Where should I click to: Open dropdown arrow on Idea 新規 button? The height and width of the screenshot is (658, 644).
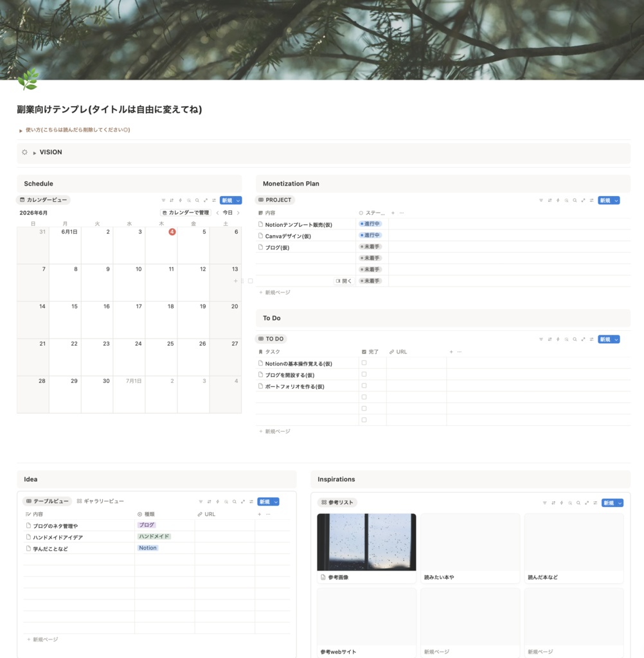(x=276, y=502)
